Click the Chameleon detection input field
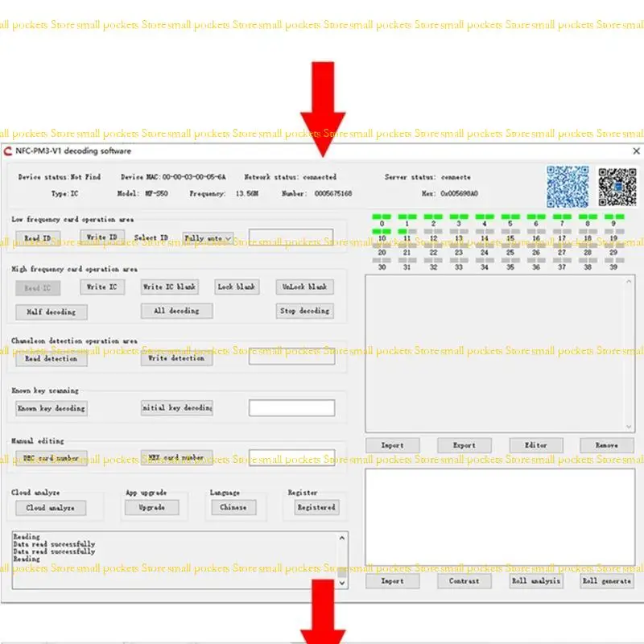Image resolution: width=644 pixels, height=644 pixels. (x=291, y=357)
